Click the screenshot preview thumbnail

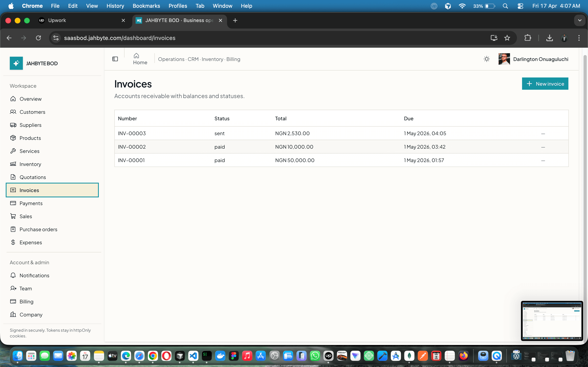551,320
